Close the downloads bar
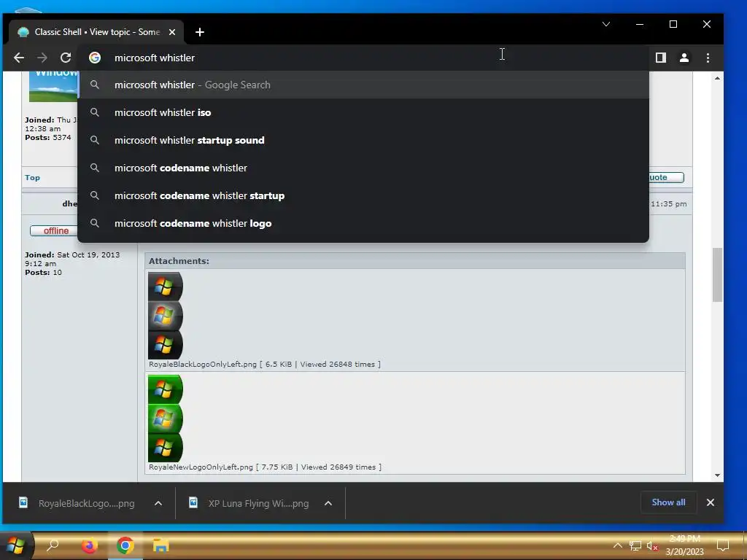This screenshot has width=747, height=560. [711, 502]
